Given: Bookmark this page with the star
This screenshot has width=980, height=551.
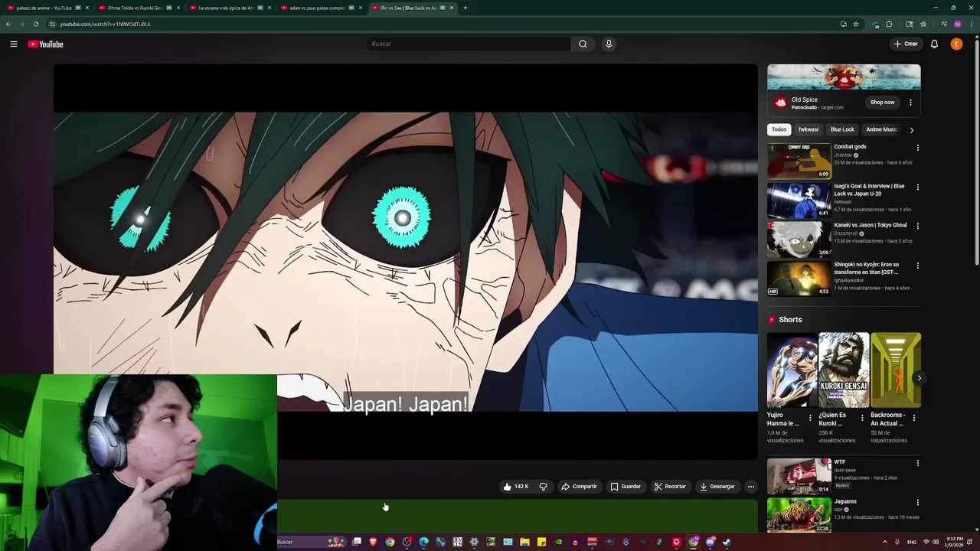Looking at the screenshot, I should pyautogui.click(x=856, y=24).
